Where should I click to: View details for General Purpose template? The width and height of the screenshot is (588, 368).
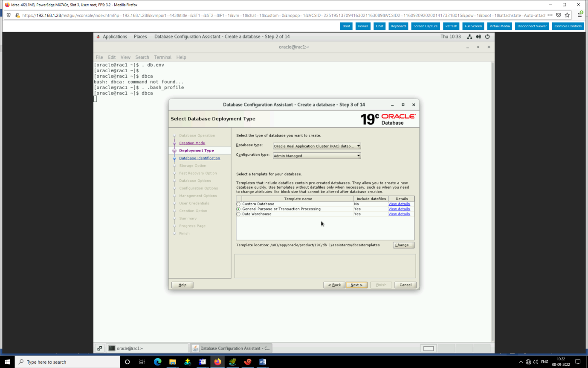click(x=399, y=209)
